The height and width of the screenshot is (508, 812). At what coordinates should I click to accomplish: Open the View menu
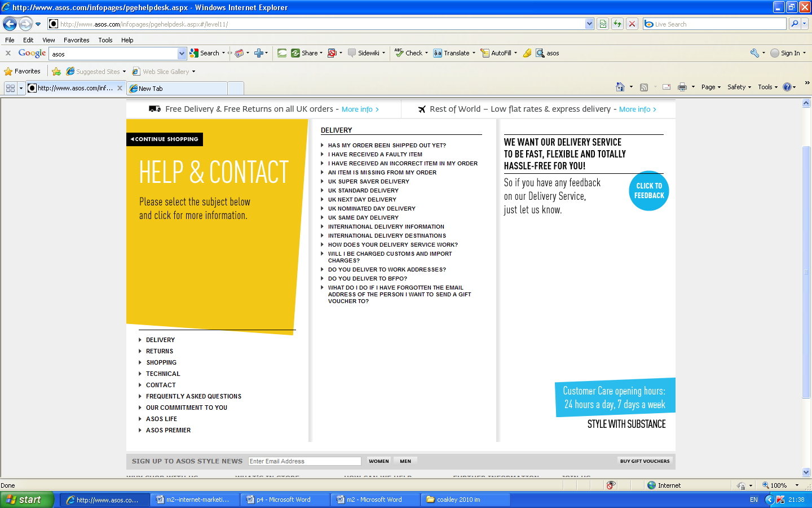pos(48,40)
